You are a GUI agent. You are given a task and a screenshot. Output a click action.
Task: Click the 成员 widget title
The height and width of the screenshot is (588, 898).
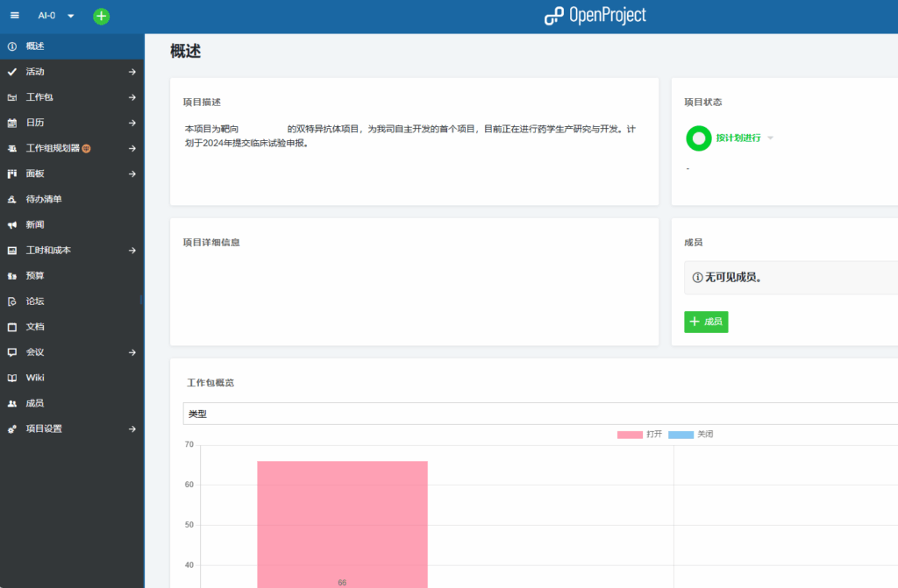[x=694, y=242]
